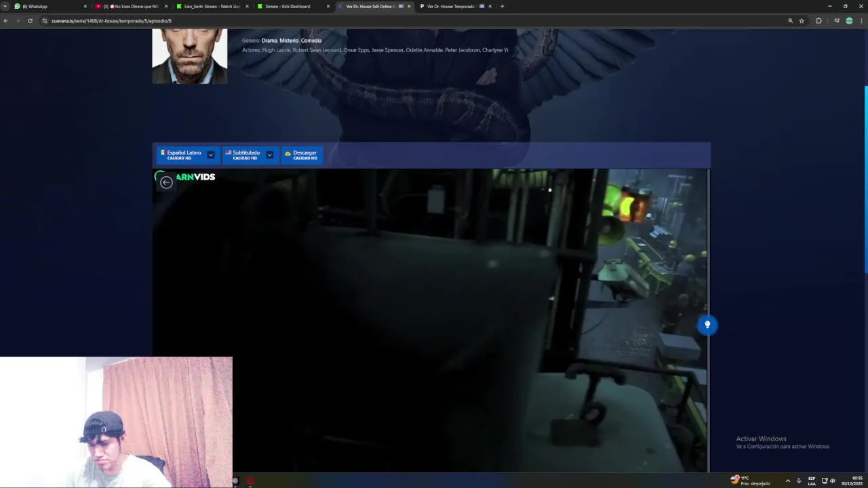The image size is (868, 488).
Task: Open the weather widget in taskbar
Action: pos(750,480)
